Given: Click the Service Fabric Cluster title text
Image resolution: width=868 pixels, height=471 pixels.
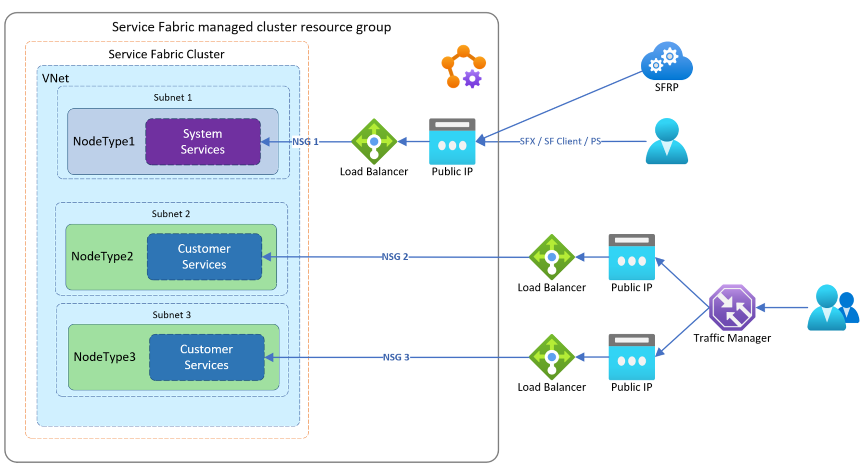Looking at the screenshot, I should 166,54.
